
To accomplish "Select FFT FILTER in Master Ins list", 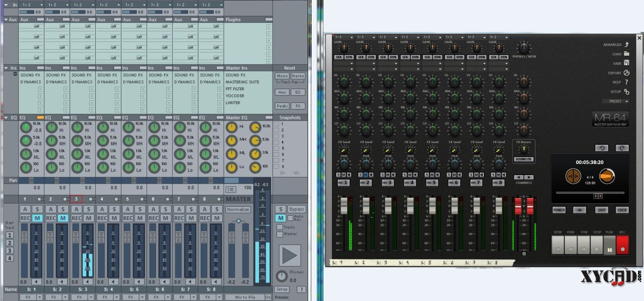I will coord(235,89).
